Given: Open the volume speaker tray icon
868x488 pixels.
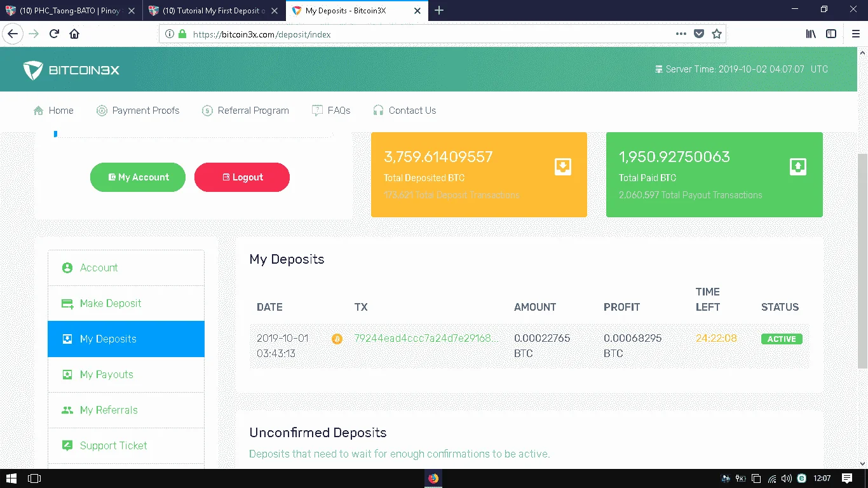Looking at the screenshot, I should (787, 478).
